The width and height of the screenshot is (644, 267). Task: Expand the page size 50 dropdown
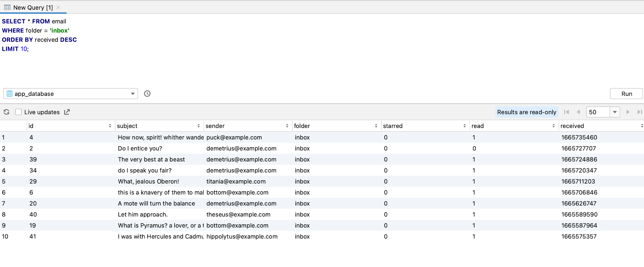coord(614,112)
